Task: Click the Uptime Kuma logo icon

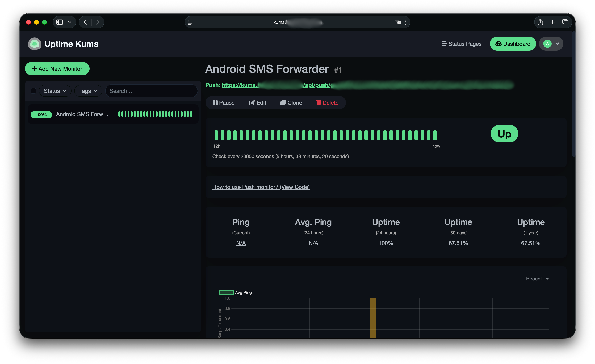Action: 35,44
